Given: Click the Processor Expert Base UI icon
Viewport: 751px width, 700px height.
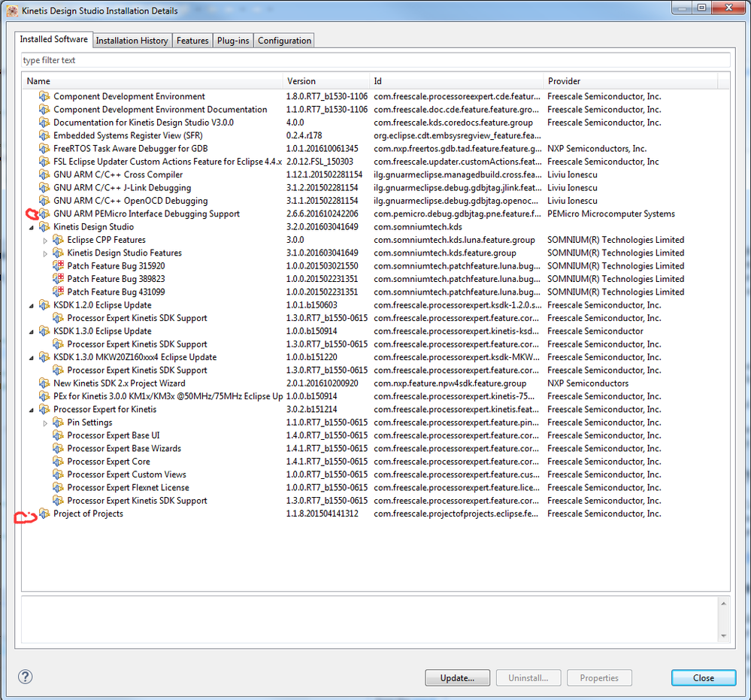Looking at the screenshot, I should 58,435.
